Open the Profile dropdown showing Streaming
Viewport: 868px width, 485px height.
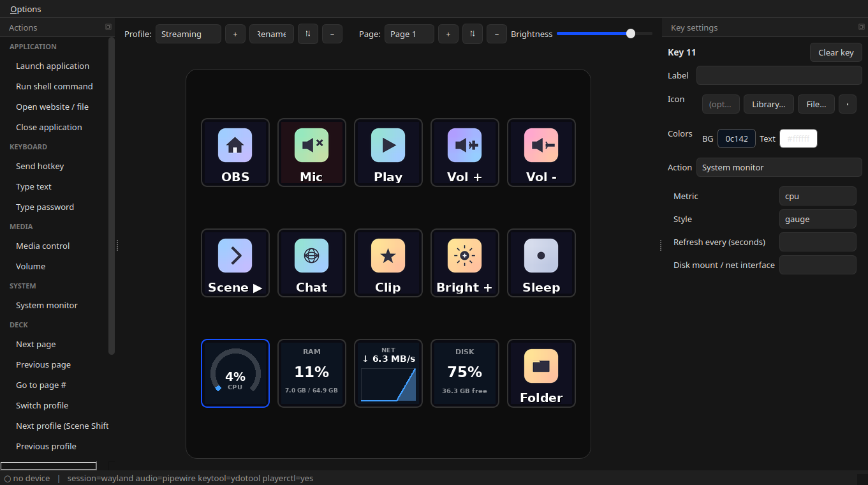click(x=188, y=34)
